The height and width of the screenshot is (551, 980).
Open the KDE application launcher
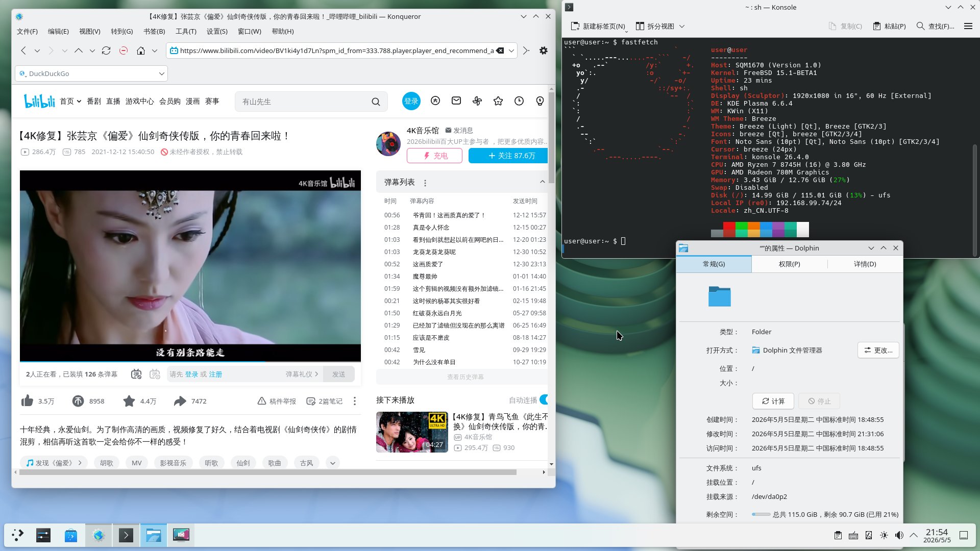18,535
